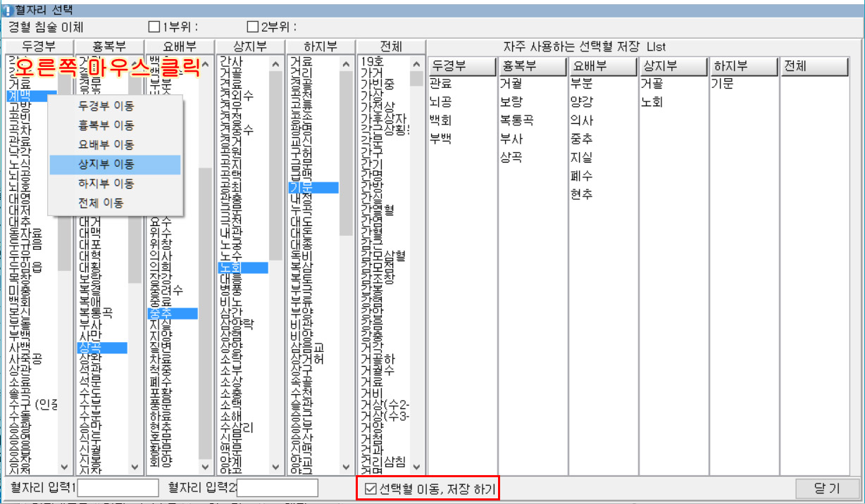The height and width of the screenshot is (504, 865).
Task: Select 백회 in saved 두경부 column
Action: (440, 120)
